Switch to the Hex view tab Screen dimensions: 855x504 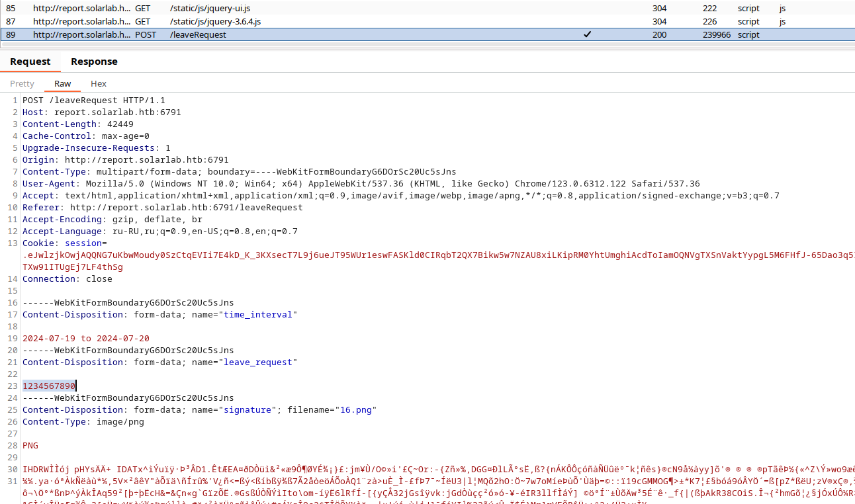tap(99, 83)
